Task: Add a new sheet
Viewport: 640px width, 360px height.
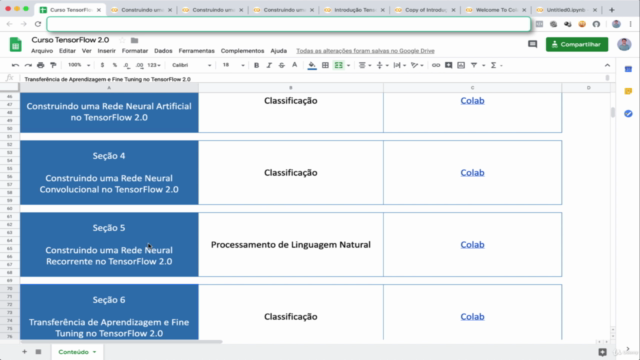Action: (x=24, y=352)
